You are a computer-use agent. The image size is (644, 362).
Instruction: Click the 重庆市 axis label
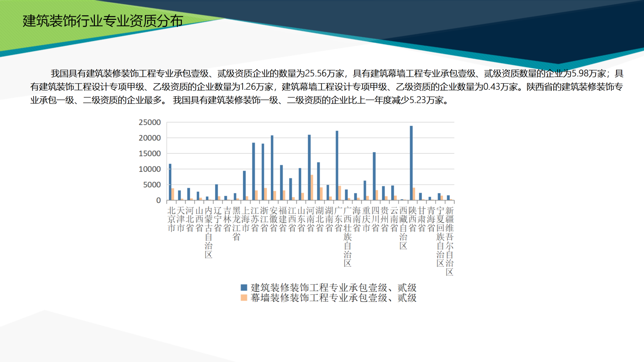[366, 219]
